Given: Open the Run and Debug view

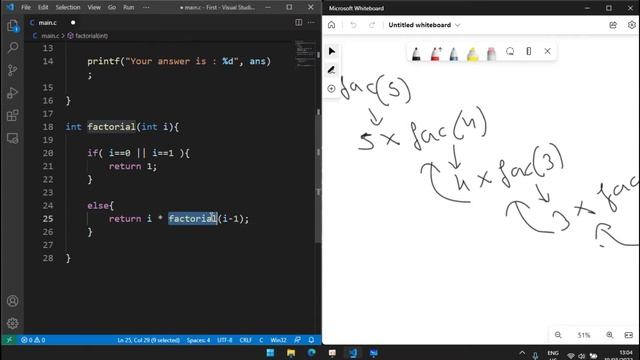Looking at the screenshot, I should click(x=13, y=93).
